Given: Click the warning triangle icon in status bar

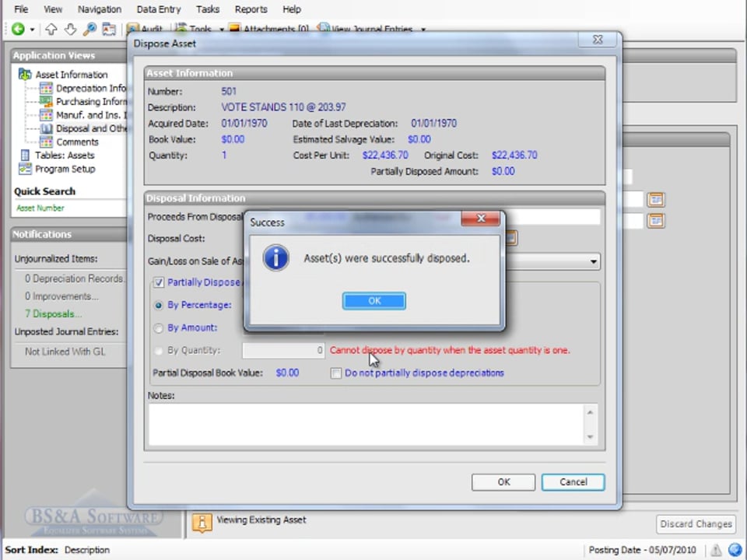Looking at the screenshot, I should click(716, 550).
